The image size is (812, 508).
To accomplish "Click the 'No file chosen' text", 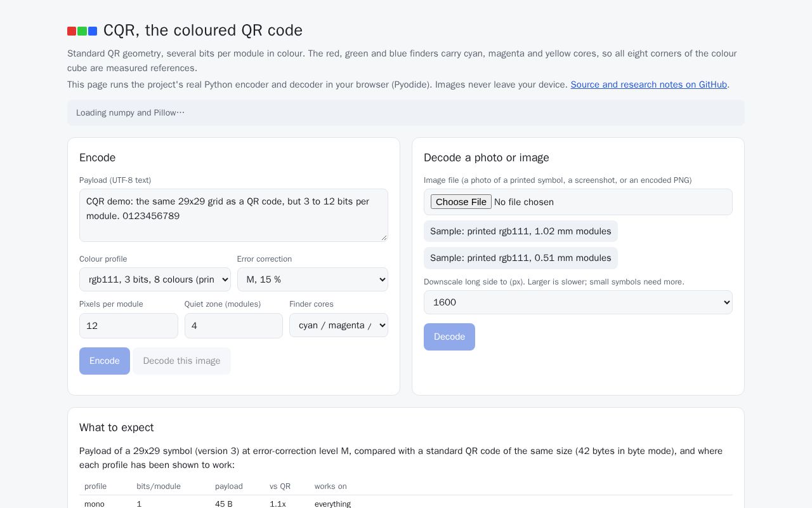I will point(524,202).
